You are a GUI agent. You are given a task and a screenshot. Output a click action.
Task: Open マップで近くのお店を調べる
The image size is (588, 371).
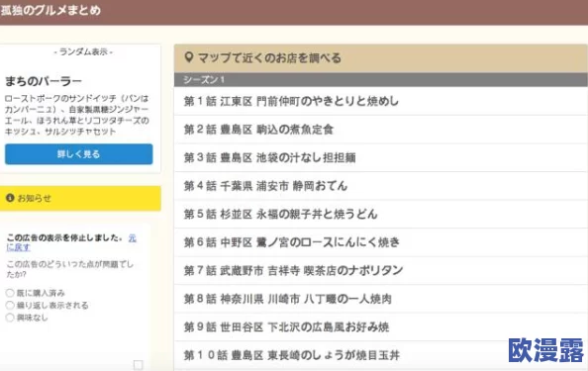(381, 58)
